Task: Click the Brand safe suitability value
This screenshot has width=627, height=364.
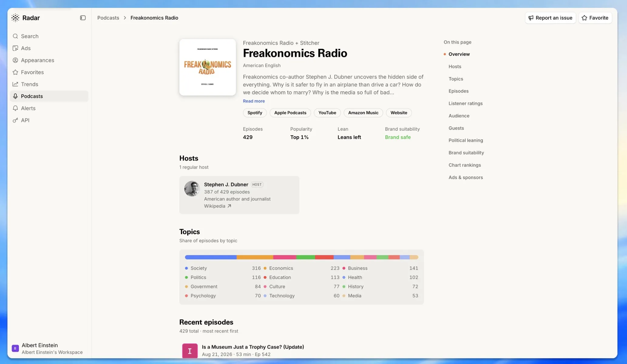Action: coord(398,137)
